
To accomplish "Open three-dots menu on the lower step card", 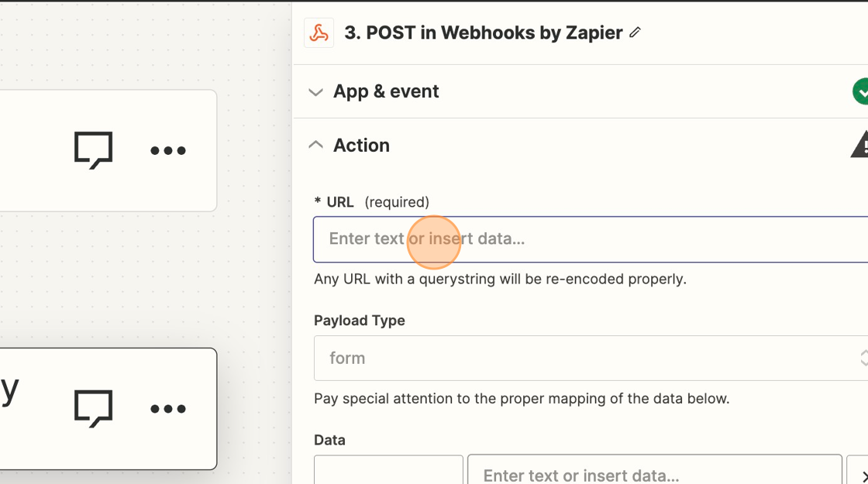I will 167,409.
